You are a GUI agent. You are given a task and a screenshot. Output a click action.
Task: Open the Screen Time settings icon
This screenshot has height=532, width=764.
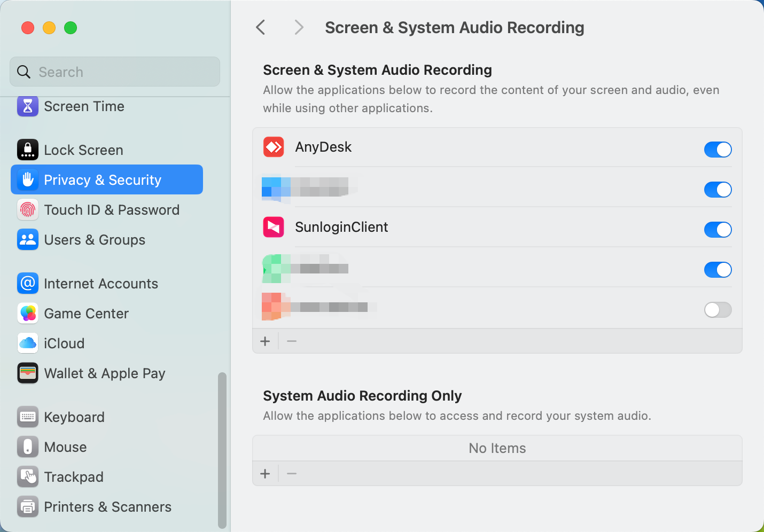point(28,106)
